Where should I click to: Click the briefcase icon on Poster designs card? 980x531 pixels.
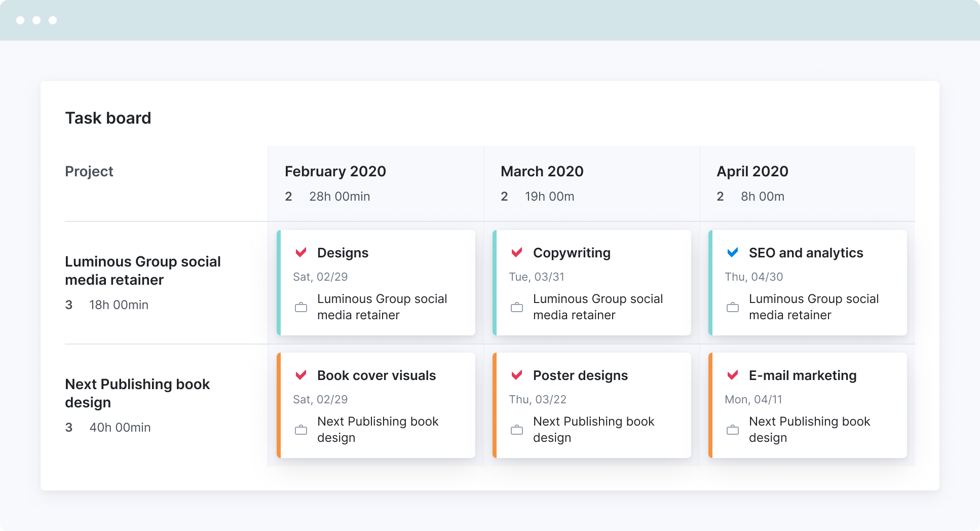(x=517, y=430)
